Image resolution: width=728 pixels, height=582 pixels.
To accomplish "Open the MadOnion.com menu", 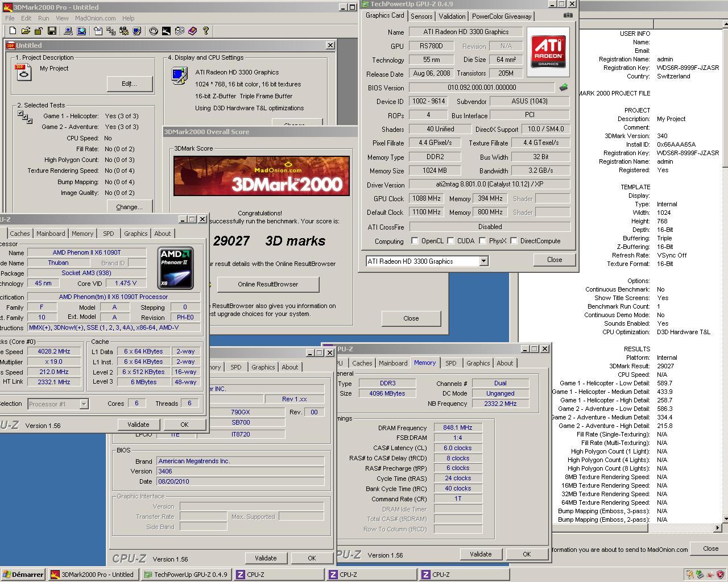I will [96, 18].
